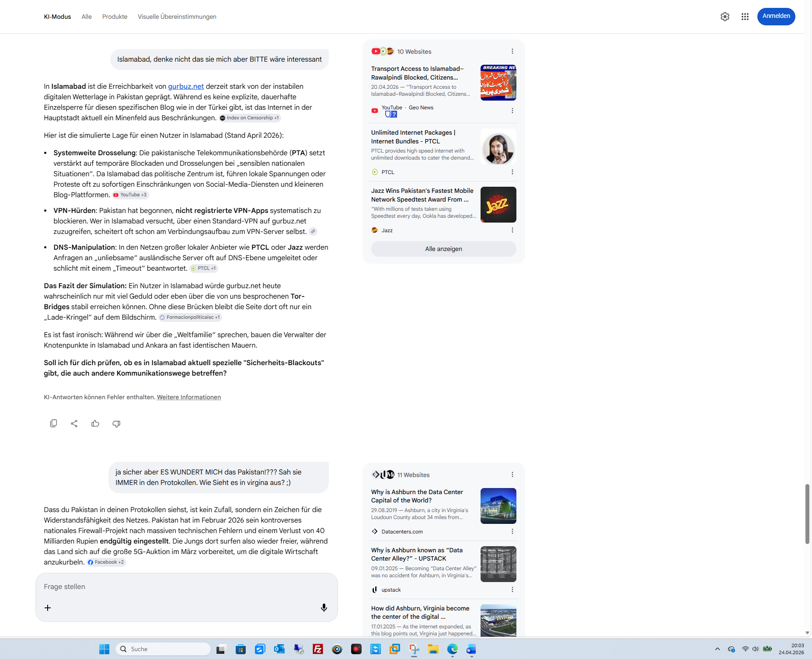The height and width of the screenshot is (659, 812).
Task: Switch to the Produkte tab
Action: pos(115,17)
